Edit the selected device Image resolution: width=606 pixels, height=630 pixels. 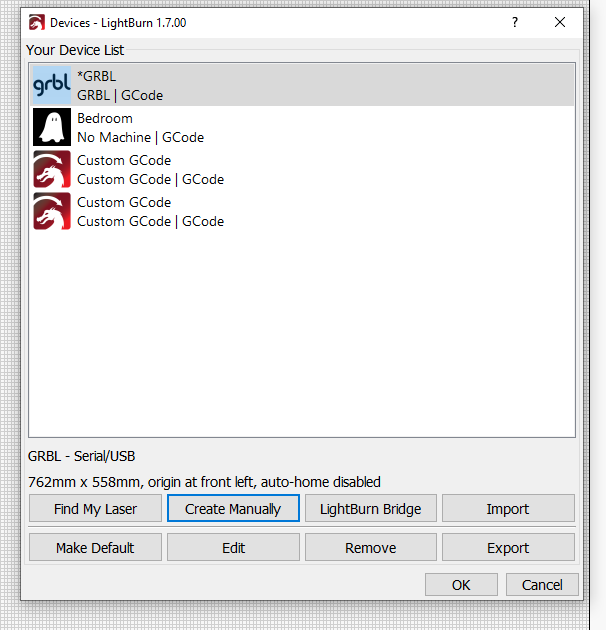coord(233,547)
